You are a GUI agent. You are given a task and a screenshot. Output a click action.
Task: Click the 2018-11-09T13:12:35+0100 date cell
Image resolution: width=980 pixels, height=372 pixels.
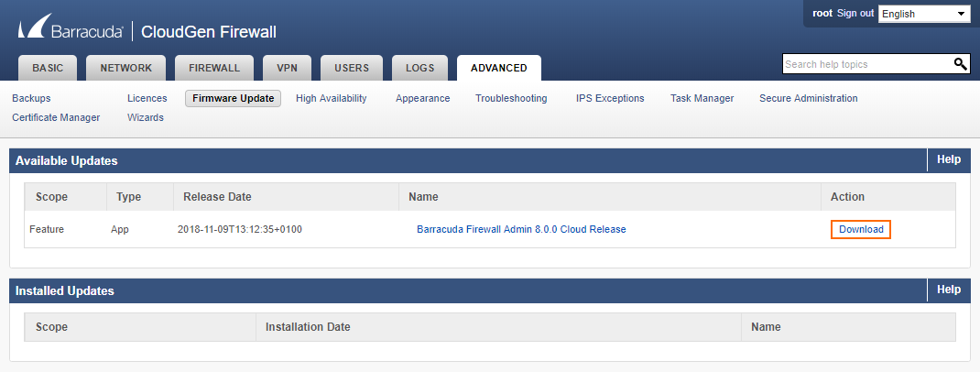[239, 229]
